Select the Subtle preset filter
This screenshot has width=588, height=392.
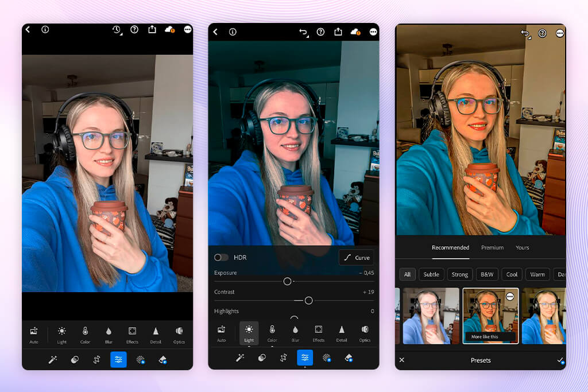pyautogui.click(x=431, y=274)
